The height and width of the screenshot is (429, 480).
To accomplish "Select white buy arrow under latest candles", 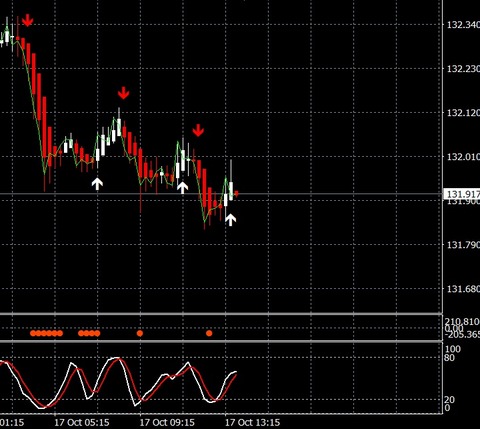I will click(230, 220).
